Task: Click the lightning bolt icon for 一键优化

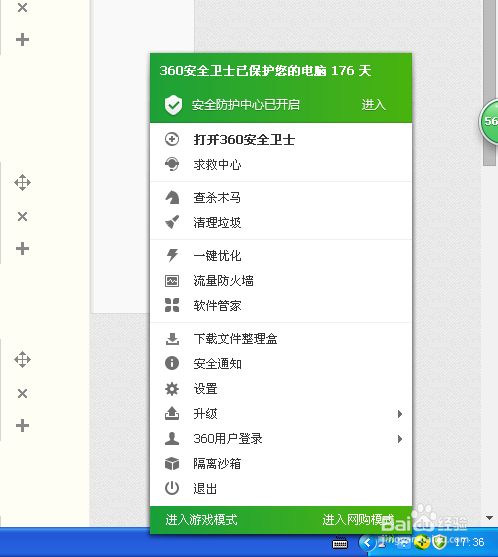Action: [x=172, y=255]
